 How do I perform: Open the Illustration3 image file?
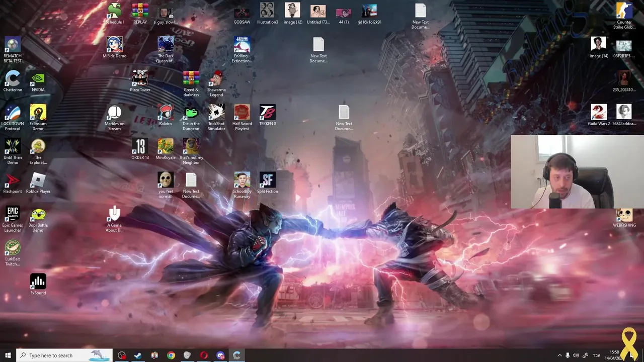(267, 14)
